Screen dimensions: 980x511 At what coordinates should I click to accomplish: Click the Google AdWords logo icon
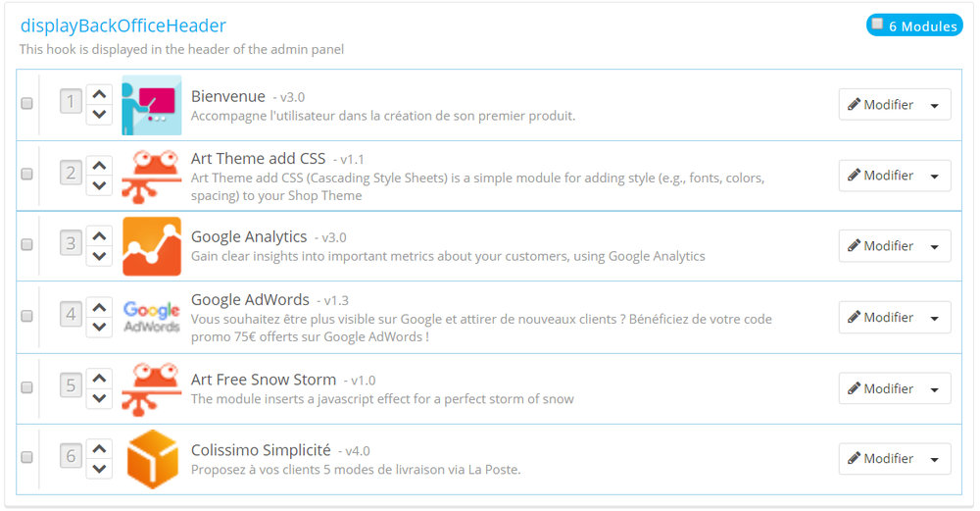coord(152,317)
